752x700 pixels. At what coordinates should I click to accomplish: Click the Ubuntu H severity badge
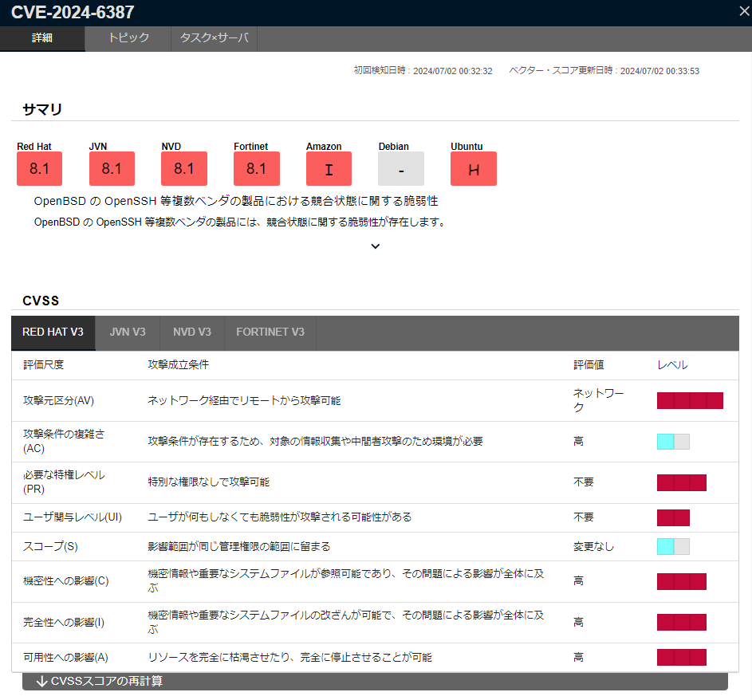pos(474,168)
